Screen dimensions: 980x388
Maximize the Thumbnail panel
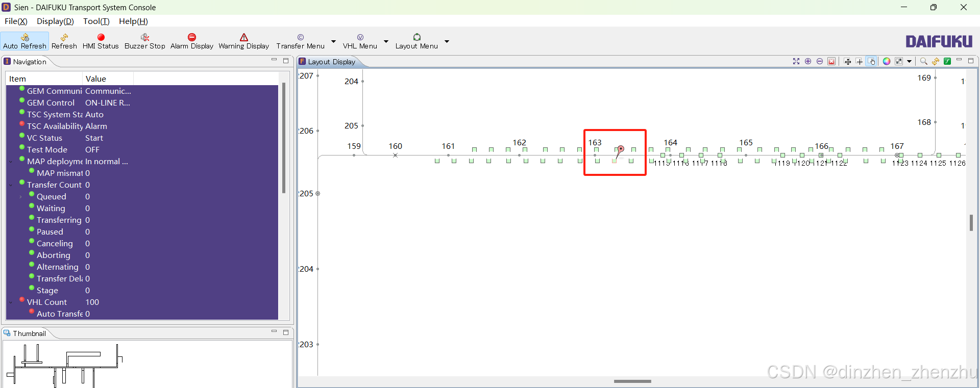[x=286, y=332]
